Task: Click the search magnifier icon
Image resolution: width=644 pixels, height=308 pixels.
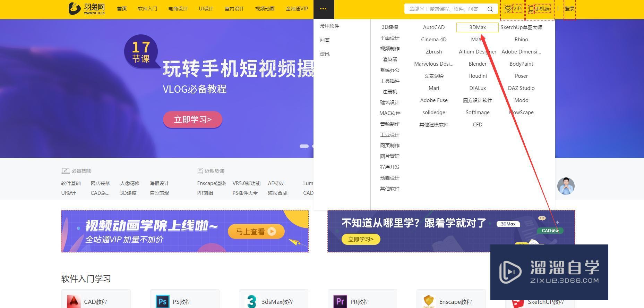Action: click(490, 9)
